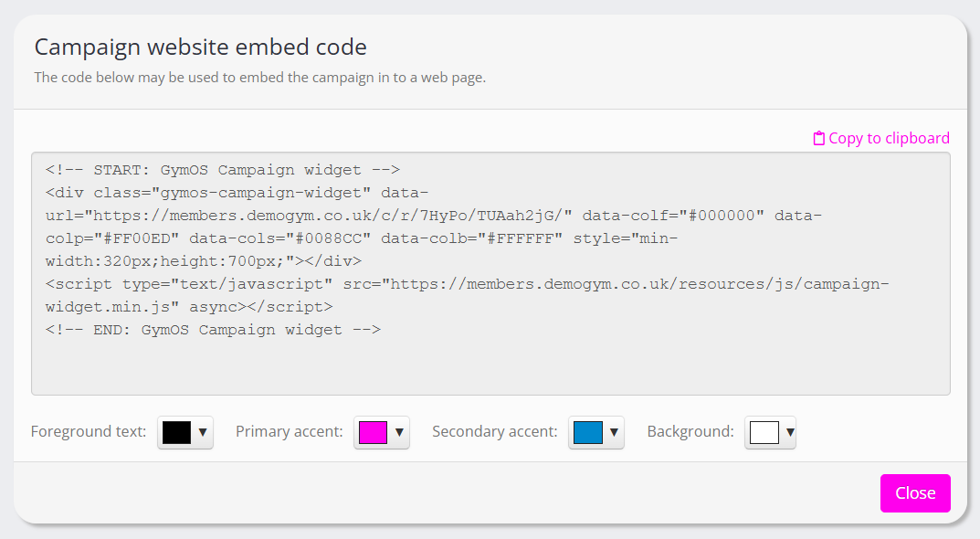Open the Primary accent dropdown arrow
The width and height of the screenshot is (980, 539).
point(399,432)
